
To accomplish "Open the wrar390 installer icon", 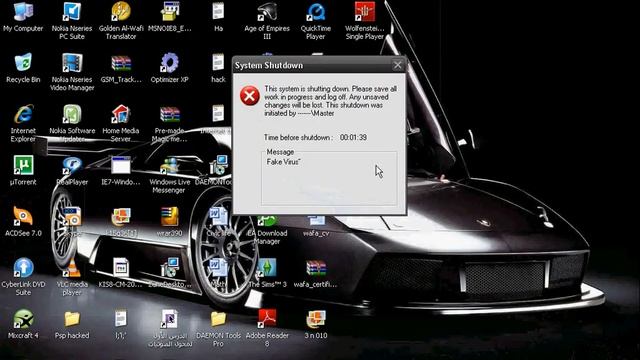I will 169,216.
